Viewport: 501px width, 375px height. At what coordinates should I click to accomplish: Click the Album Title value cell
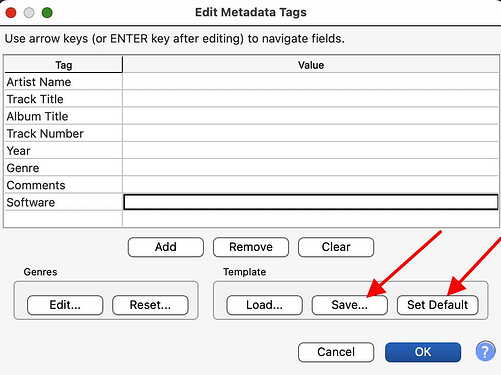coord(311,116)
